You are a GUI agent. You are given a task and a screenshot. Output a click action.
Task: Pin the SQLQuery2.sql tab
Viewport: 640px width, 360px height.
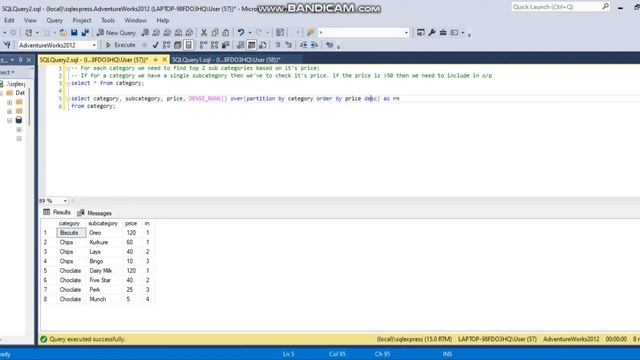coord(156,60)
